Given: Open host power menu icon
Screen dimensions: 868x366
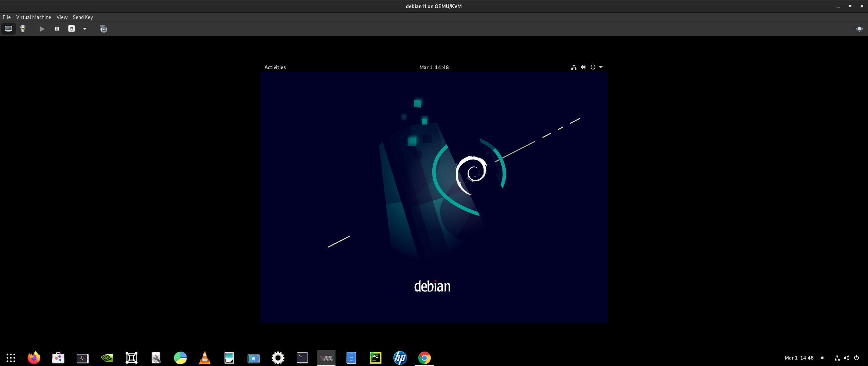Looking at the screenshot, I should click(856, 358).
